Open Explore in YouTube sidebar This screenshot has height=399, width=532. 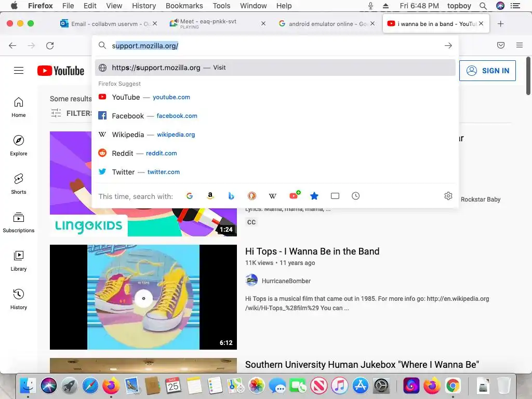tap(19, 145)
